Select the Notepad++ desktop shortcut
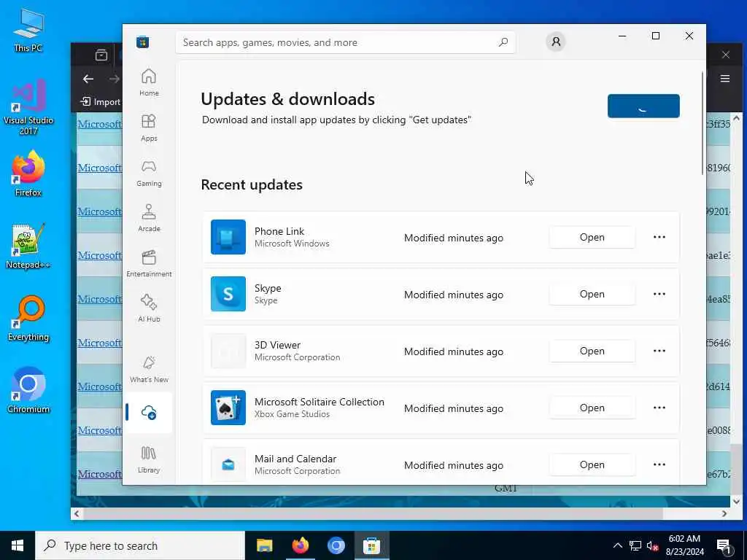The image size is (747, 560). [x=28, y=246]
